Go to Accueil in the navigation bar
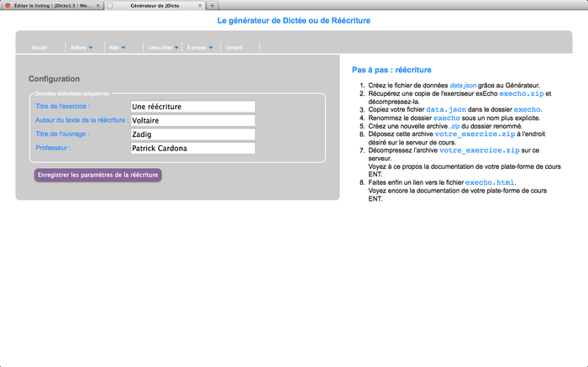 39,48
